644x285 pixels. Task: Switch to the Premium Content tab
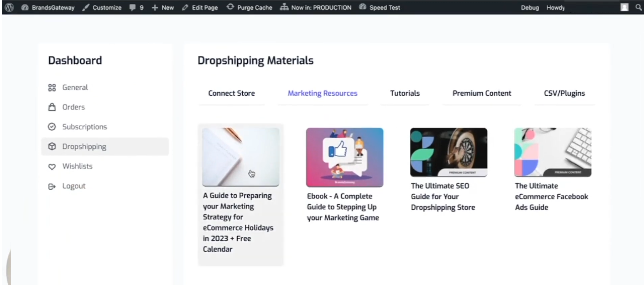pyautogui.click(x=482, y=93)
